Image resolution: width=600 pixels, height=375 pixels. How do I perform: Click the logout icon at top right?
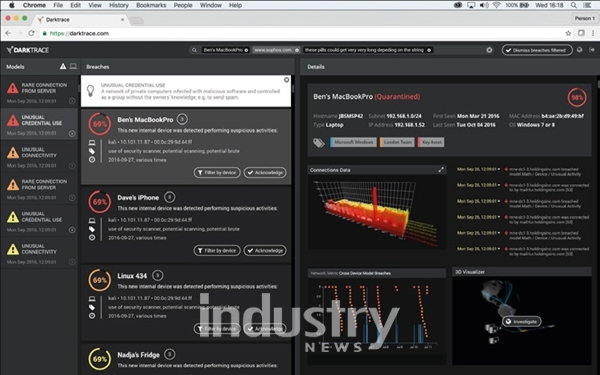pyautogui.click(x=592, y=50)
